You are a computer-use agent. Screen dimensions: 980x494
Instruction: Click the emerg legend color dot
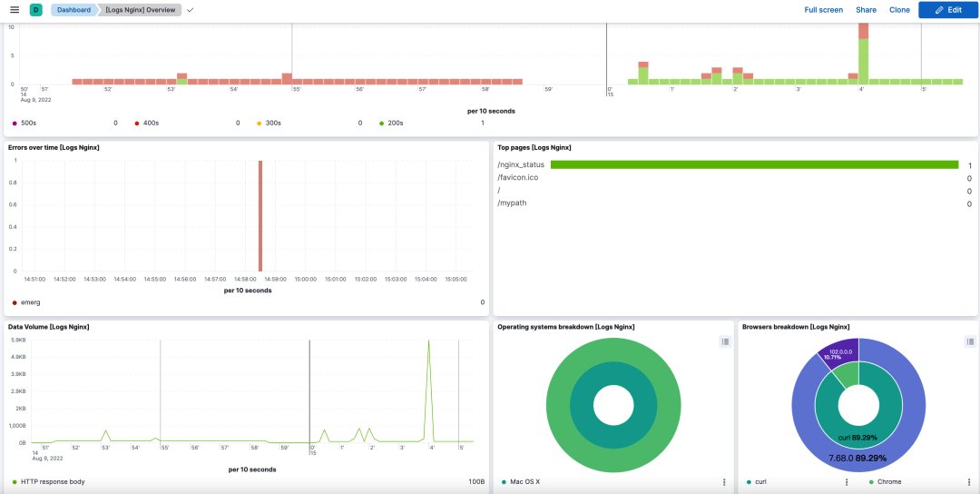(15, 302)
